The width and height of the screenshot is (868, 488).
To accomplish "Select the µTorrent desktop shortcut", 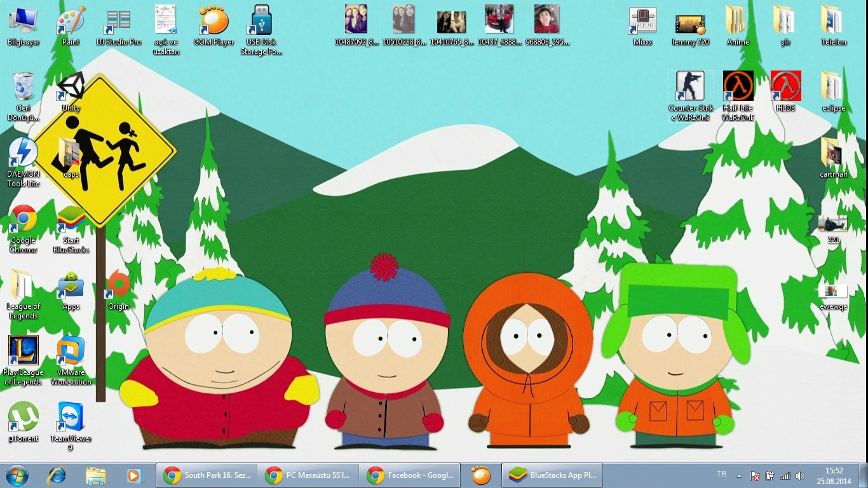I will (24, 423).
